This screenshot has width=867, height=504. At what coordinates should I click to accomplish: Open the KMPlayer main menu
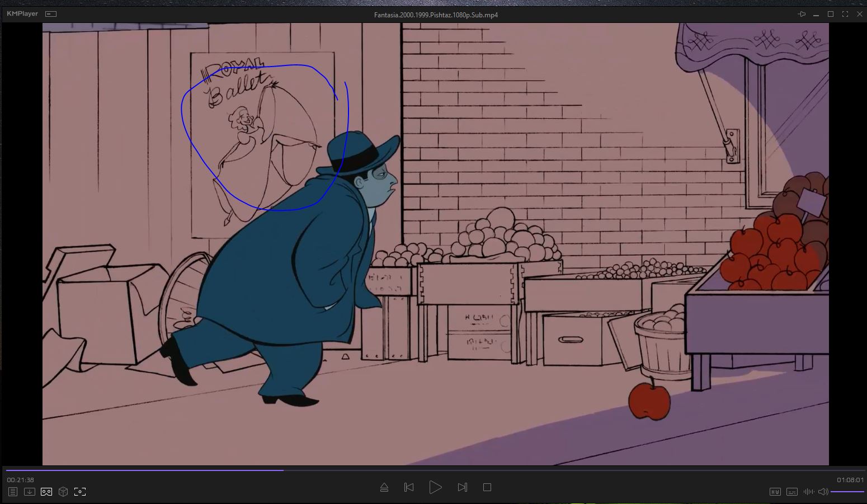tap(22, 13)
